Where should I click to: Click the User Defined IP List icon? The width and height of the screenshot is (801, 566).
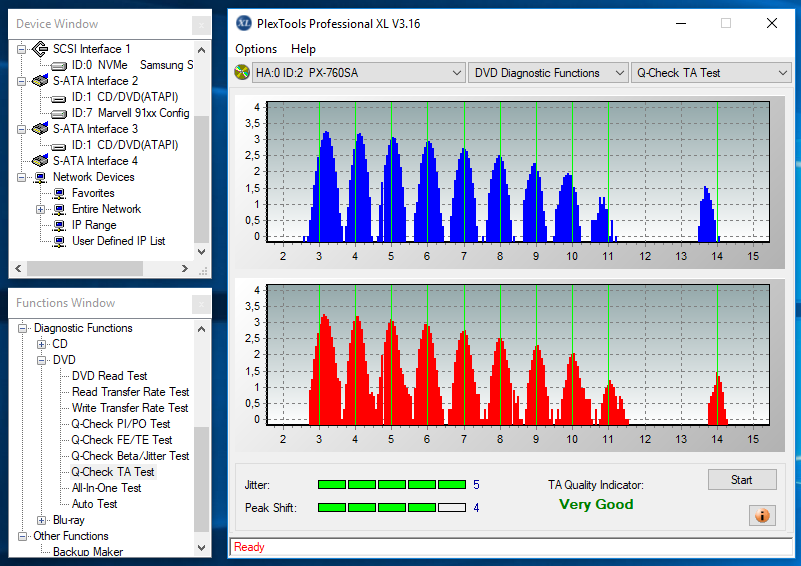(59, 241)
